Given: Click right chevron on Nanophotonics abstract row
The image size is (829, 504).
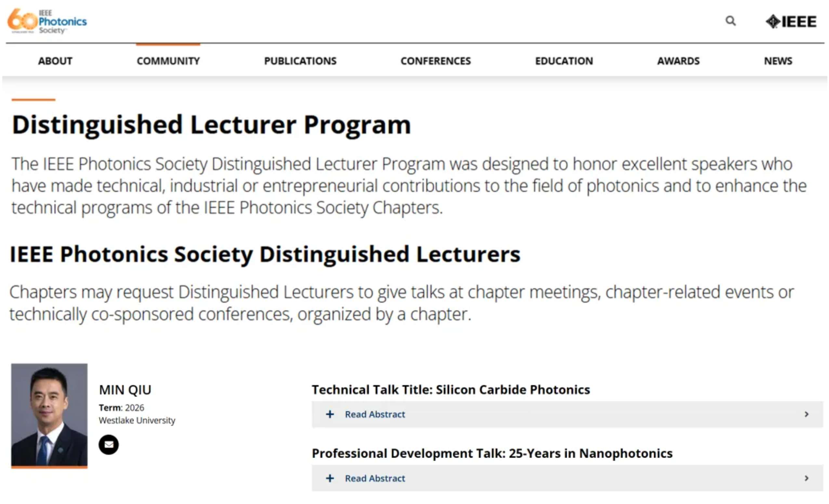Looking at the screenshot, I should [x=806, y=478].
